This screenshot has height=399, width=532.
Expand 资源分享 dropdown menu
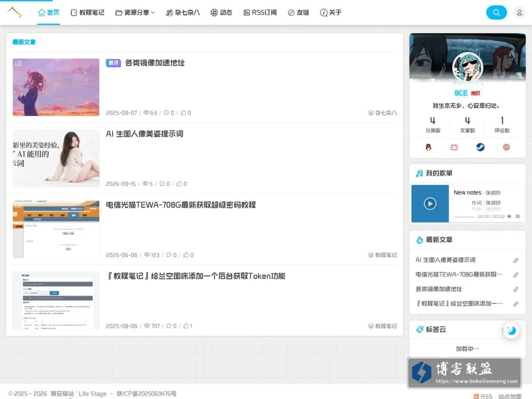[135, 12]
